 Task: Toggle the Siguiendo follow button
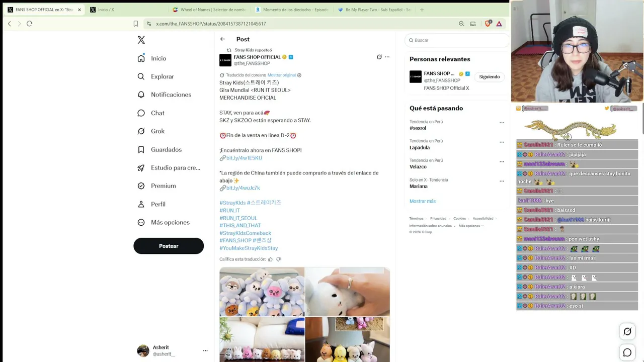490,77
